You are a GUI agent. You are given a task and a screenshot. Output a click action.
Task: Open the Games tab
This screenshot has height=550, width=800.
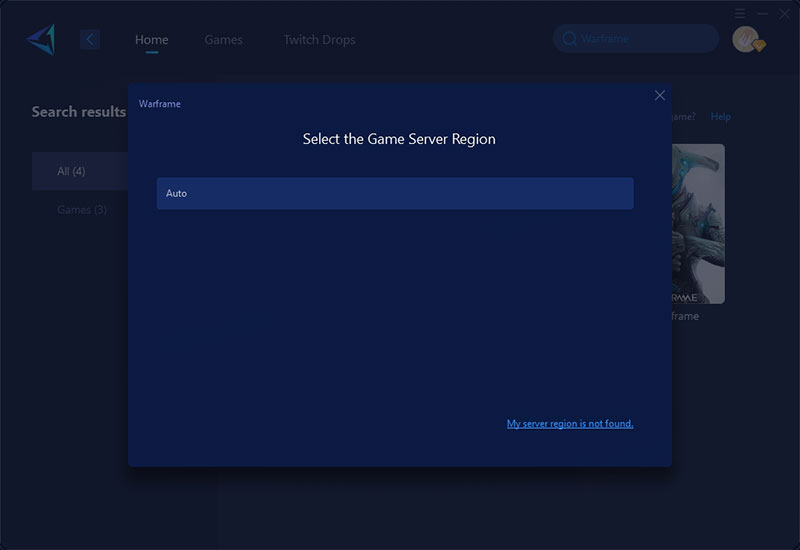[x=223, y=40]
